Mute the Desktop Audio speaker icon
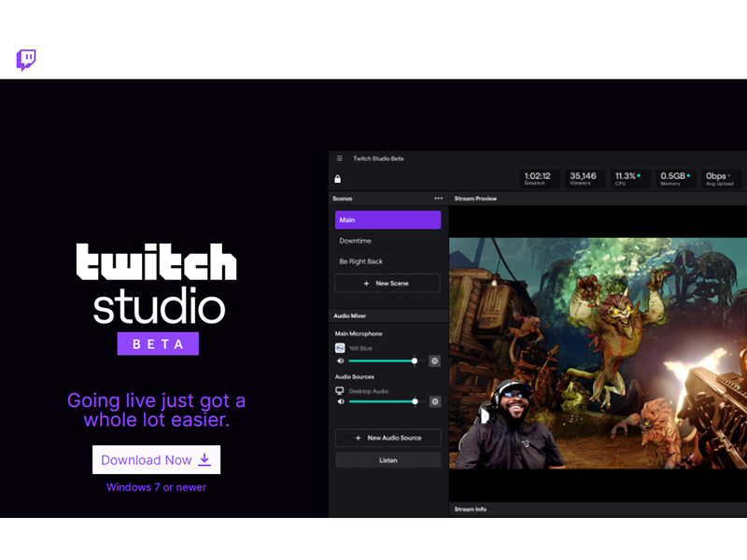The width and height of the screenshot is (747, 560). [341, 402]
